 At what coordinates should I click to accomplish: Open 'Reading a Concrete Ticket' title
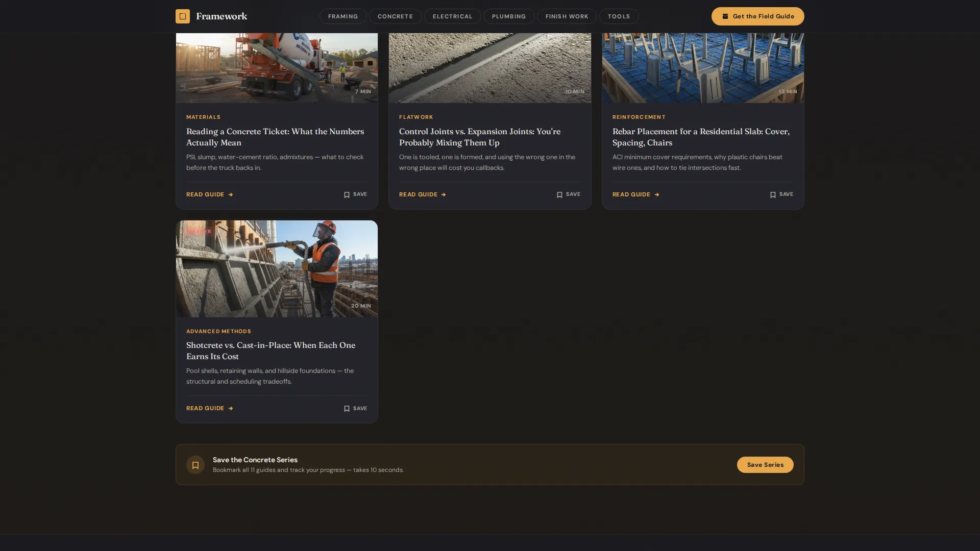click(x=275, y=137)
